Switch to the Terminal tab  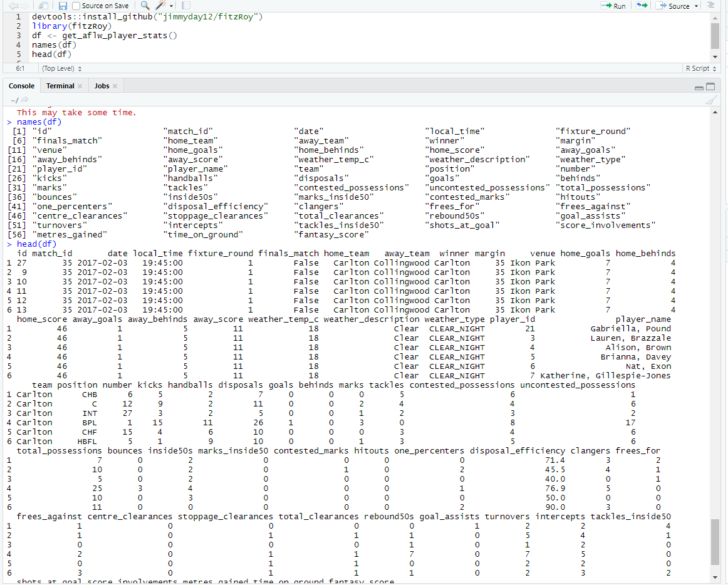click(60, 86)
